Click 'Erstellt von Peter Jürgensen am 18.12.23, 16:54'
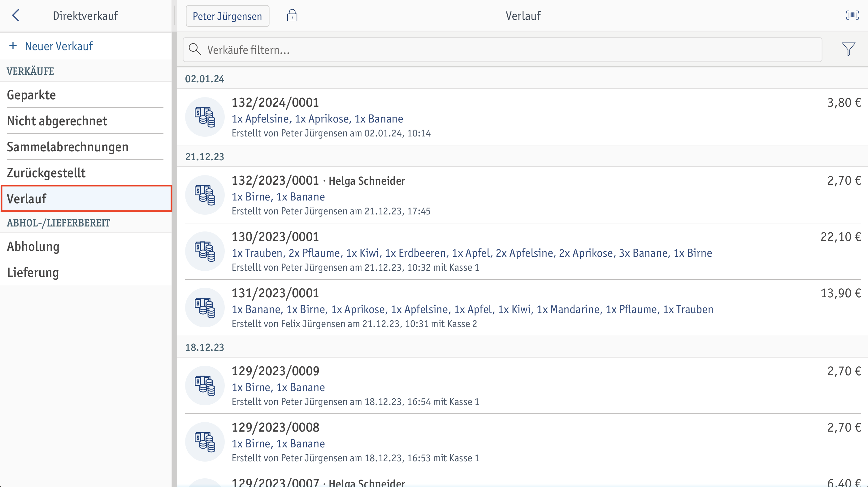The image size is (868, 487). [355, 402]
